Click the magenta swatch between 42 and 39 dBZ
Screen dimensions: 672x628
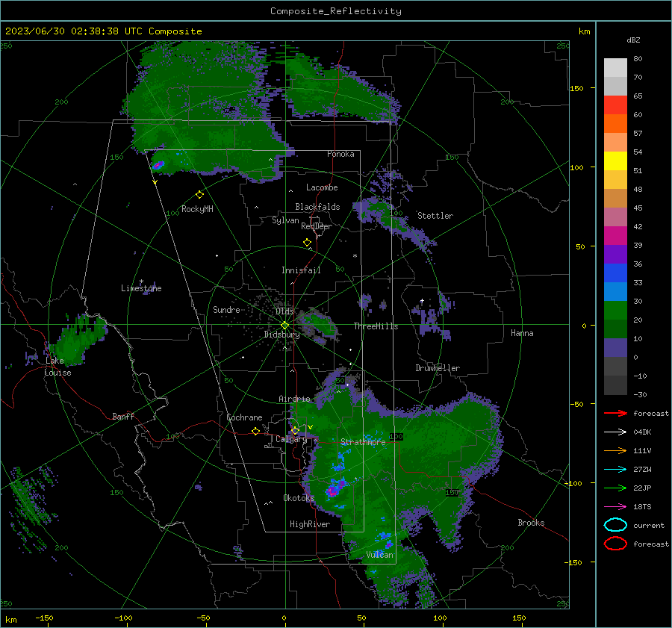[615, 235]
